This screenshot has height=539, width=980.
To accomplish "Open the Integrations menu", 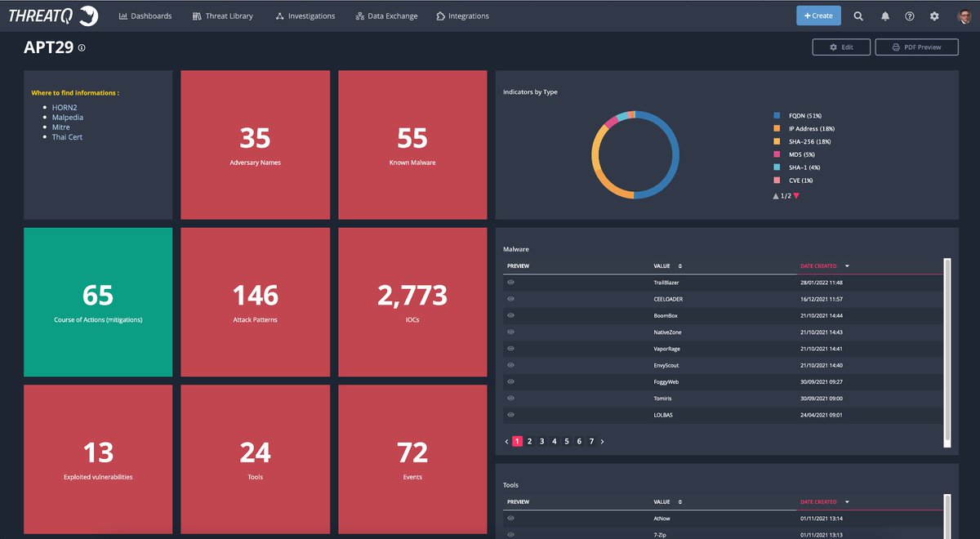I will pos(463,16).
